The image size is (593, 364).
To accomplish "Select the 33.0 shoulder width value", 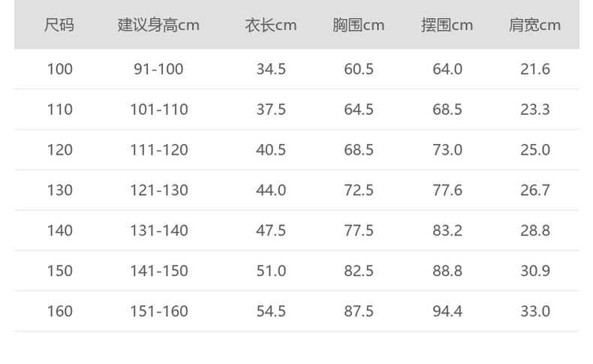I will point(535,311).
